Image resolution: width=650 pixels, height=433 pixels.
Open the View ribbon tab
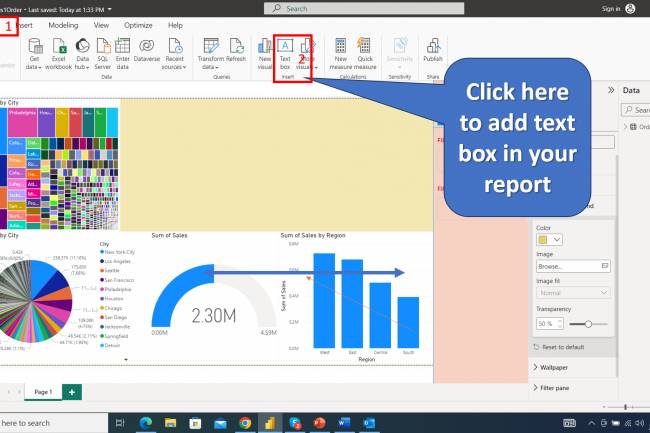click(101, 25)
